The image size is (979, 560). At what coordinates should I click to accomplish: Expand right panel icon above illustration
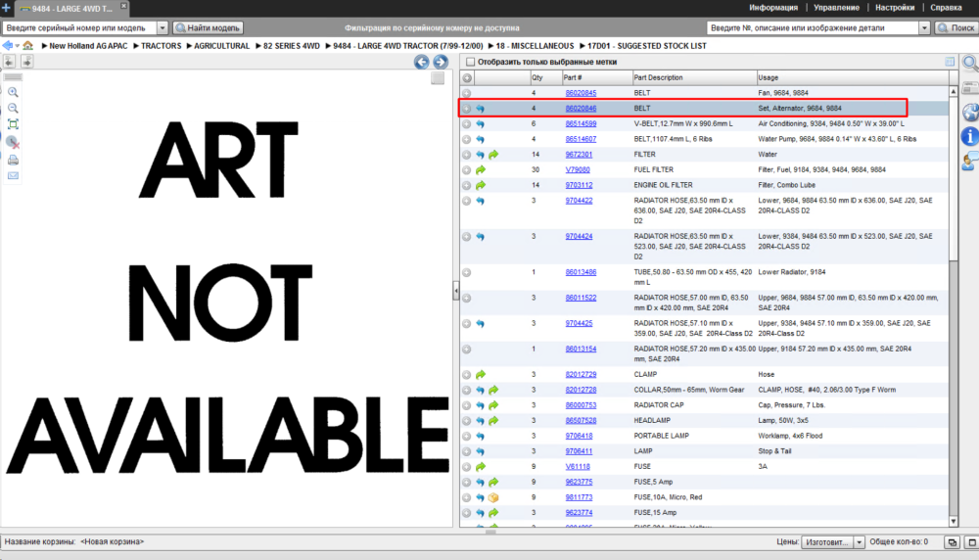[x=26, y=61]
